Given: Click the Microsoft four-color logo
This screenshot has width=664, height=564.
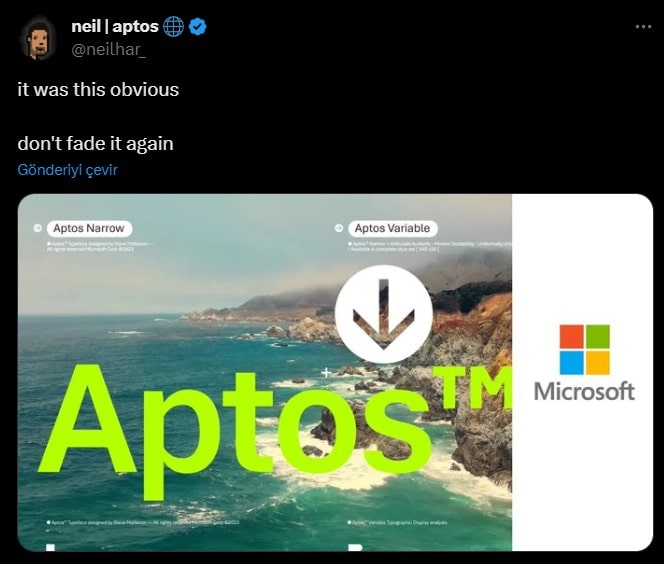Looking at the screenshot, I should 584,350.
